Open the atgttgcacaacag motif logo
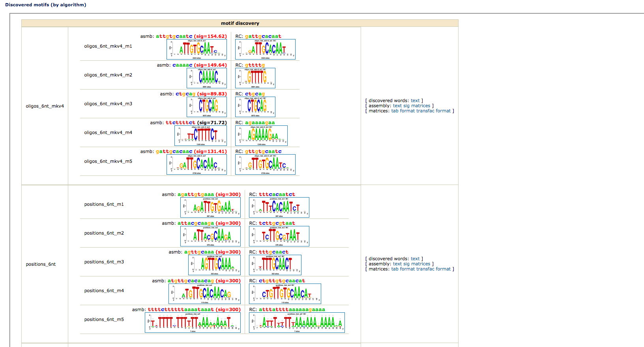 [204, 294]
